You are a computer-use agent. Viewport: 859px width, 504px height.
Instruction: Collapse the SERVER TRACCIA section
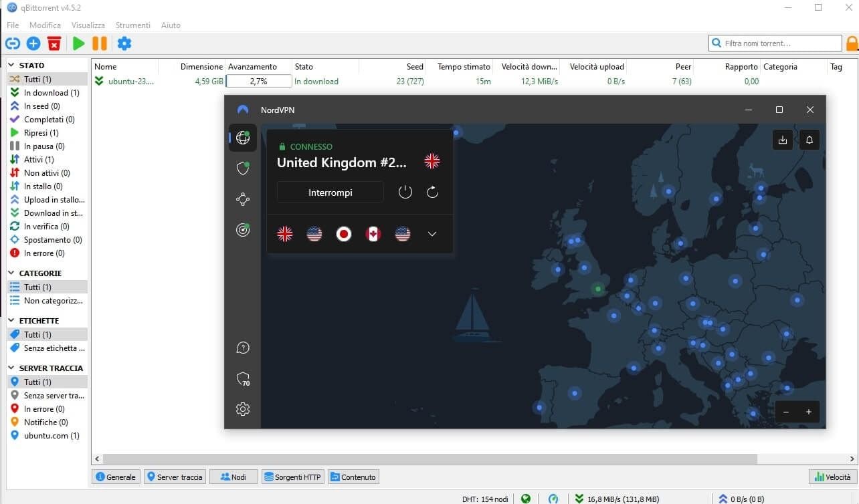[12, 368]
